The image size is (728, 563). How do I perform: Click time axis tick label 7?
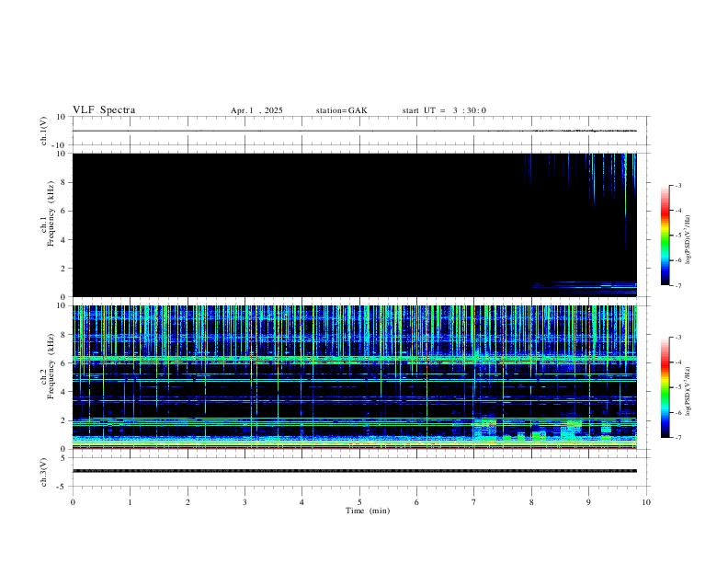[x=474, y=502]
